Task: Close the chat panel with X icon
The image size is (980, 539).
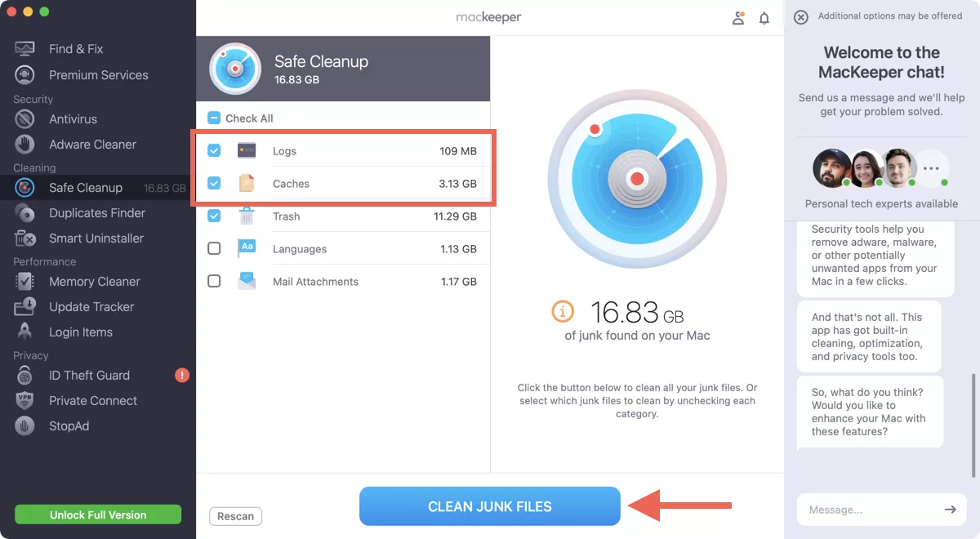Action: 801,16
